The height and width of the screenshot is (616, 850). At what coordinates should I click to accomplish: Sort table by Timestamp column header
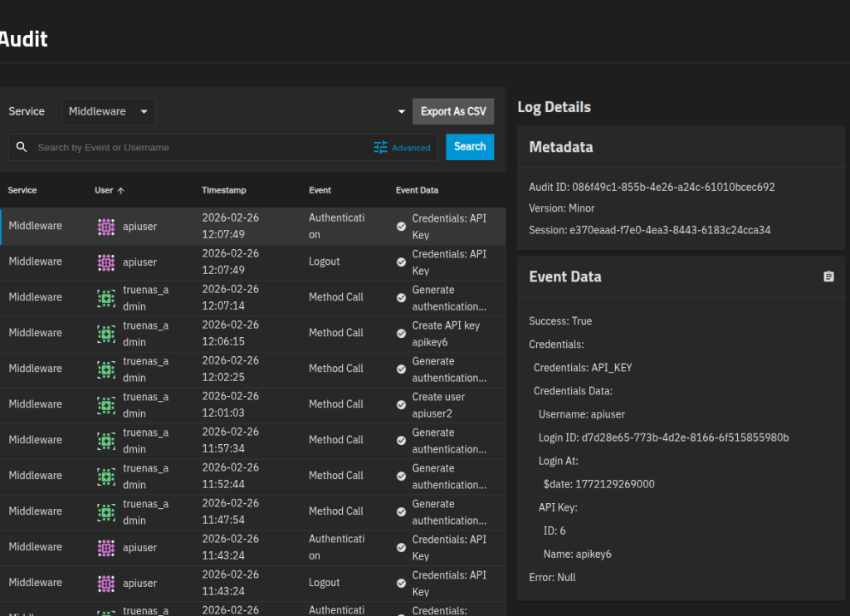point(223,190)
